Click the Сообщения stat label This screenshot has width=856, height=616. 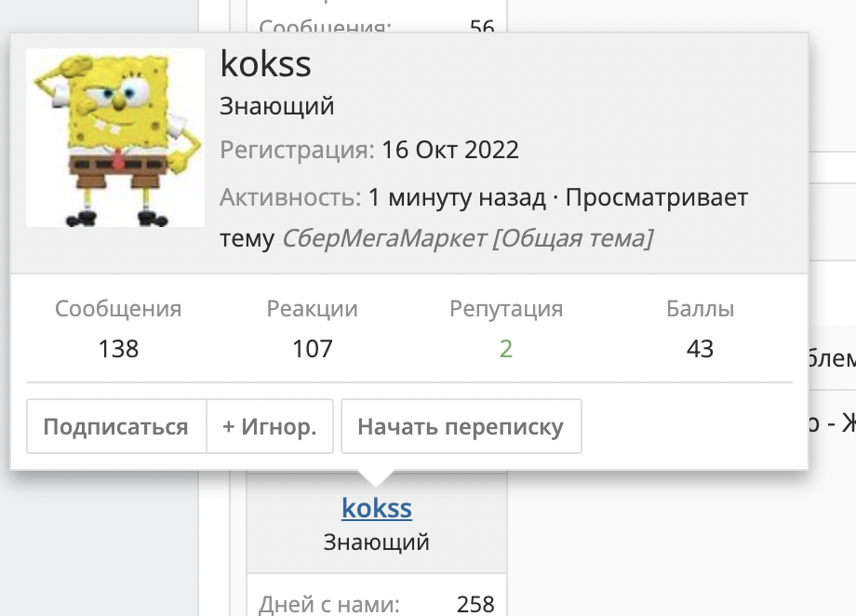[x=118, y=309]
